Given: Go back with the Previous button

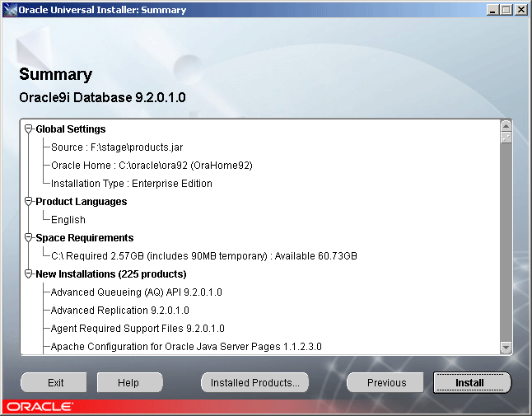Looking at the screenshot, I should (x=385, y=383).
